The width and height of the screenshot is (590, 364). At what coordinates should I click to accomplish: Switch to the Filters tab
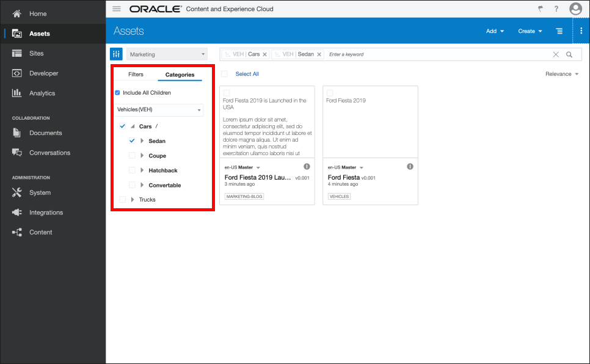[136, 74]
